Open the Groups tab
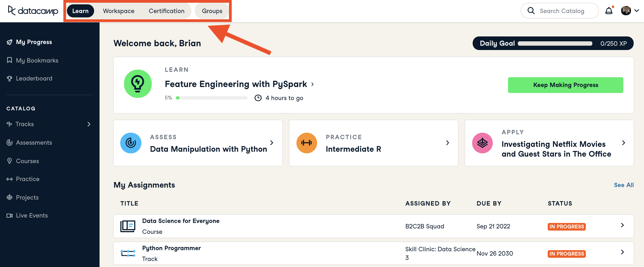644x267 pixels. pos(212,11)
